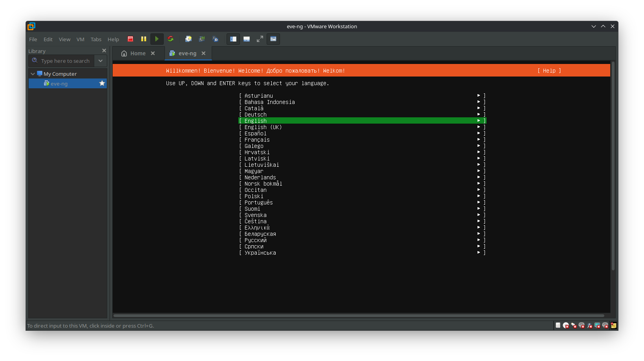Select the Polski language row
This screenshot has width=644, height=361.
click(362, 196)
